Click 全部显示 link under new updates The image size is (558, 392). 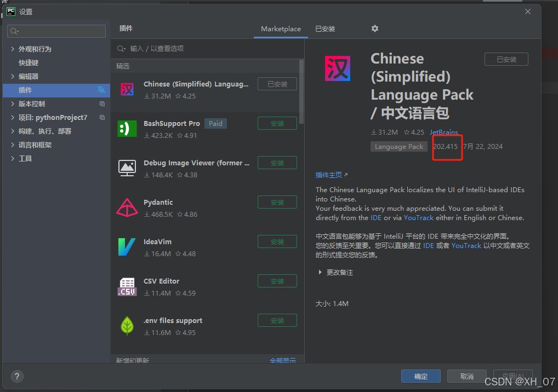tap(282, 360)
